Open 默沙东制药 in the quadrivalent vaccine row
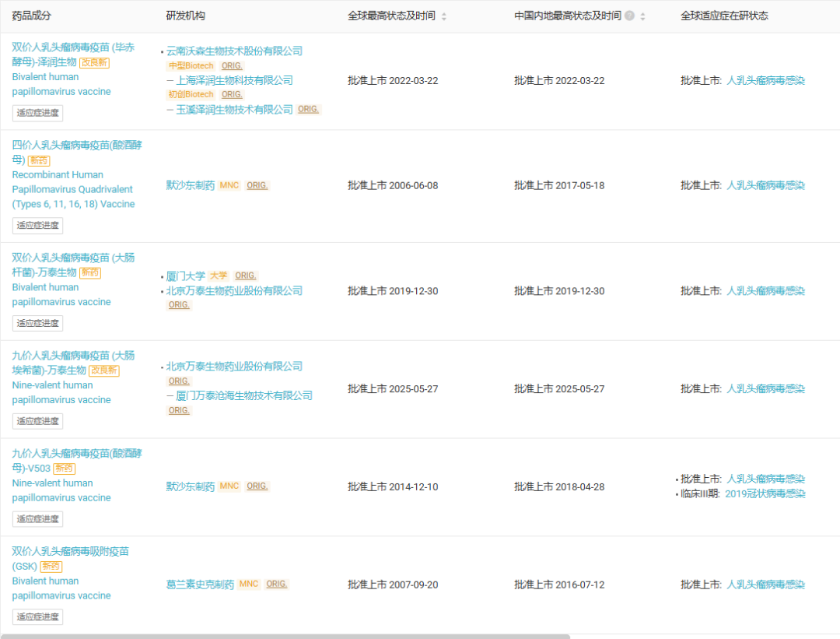This screenshot has height=639, width=840. coord(191,185)
